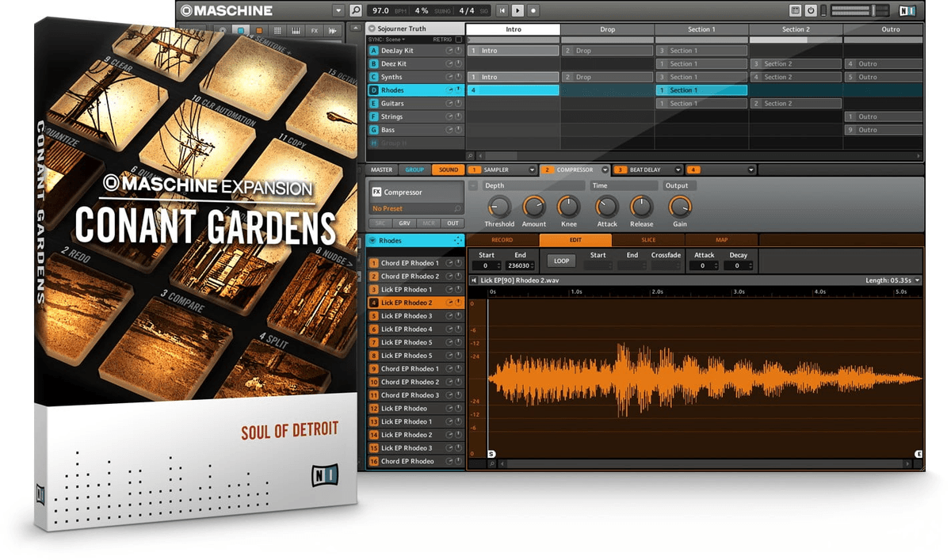Adjust the master volume slider in header

(x=860, y=10)
